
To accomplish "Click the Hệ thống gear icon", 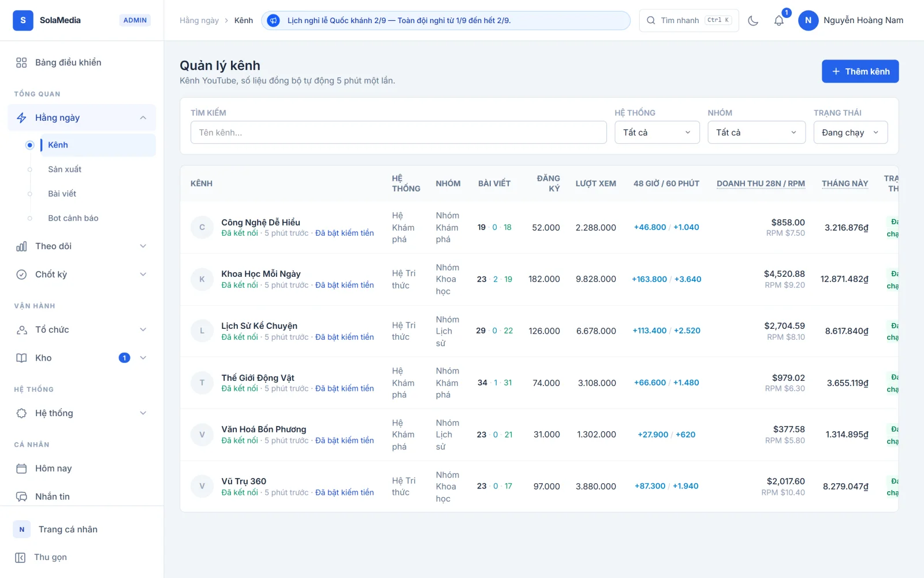I will pos(21,413).
